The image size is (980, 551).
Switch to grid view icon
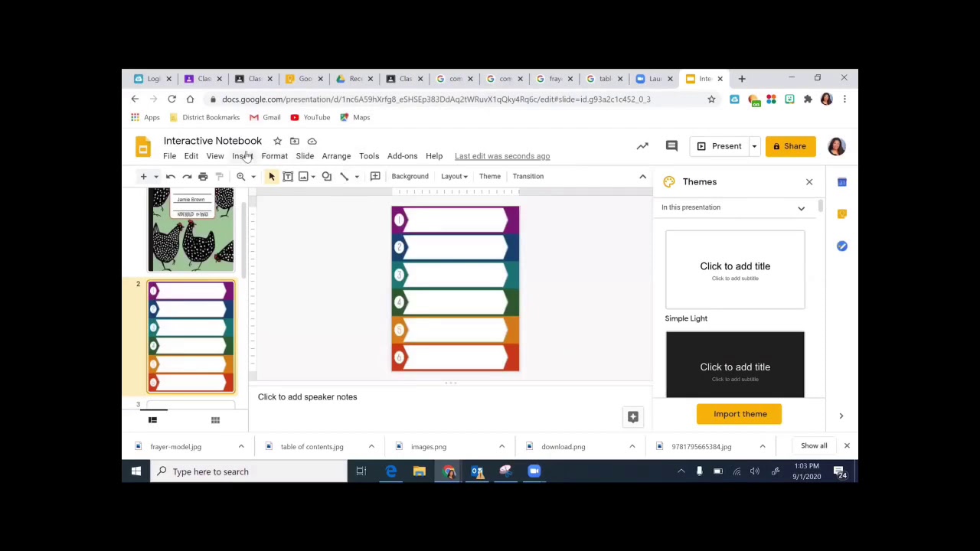(x=215, y=420)
